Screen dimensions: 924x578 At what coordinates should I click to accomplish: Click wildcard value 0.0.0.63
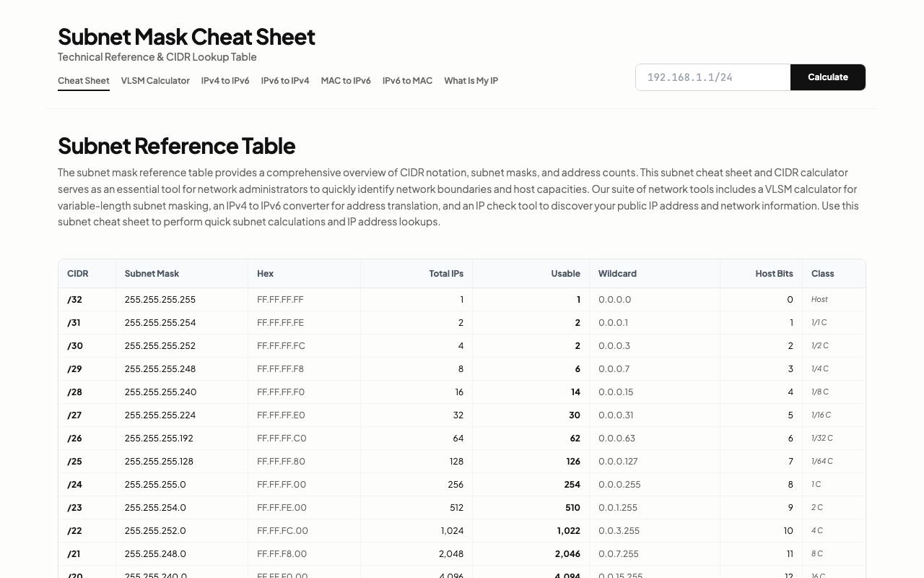pos(616,439)
